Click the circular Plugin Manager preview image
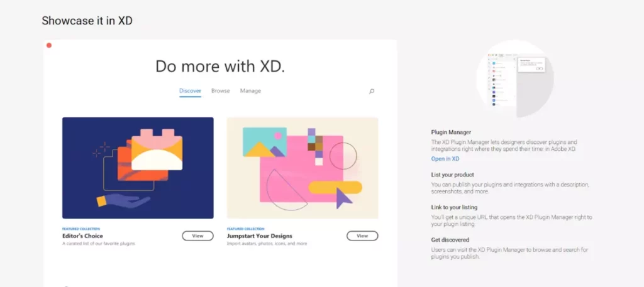Image resolution: width=644 pixels, height=287 pixels. [x=514, y=79]
